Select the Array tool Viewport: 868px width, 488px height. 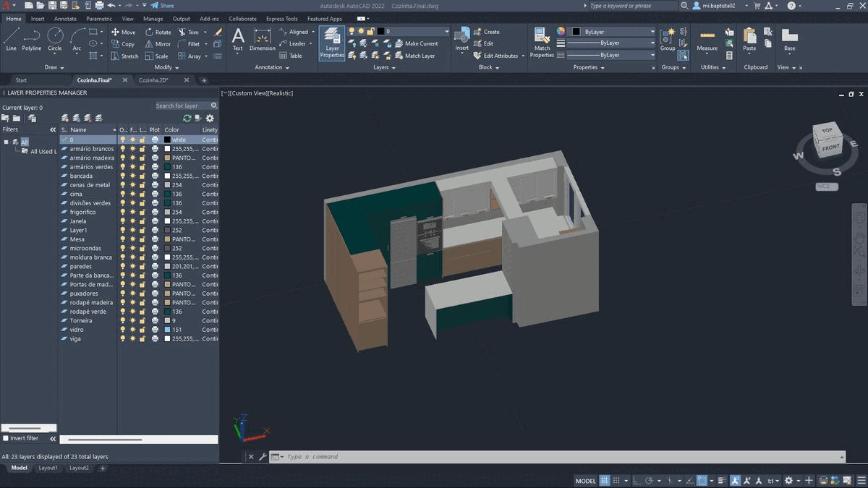(x=190, y=56)
